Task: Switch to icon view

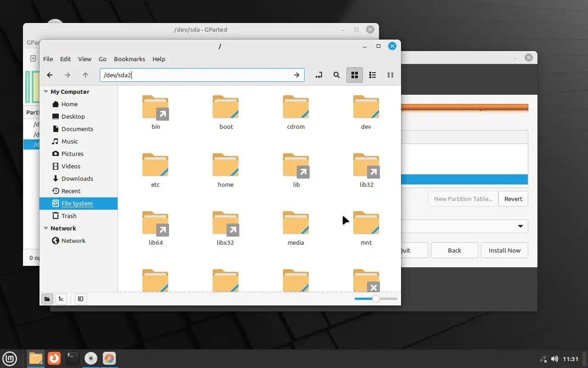Action: 355,75
